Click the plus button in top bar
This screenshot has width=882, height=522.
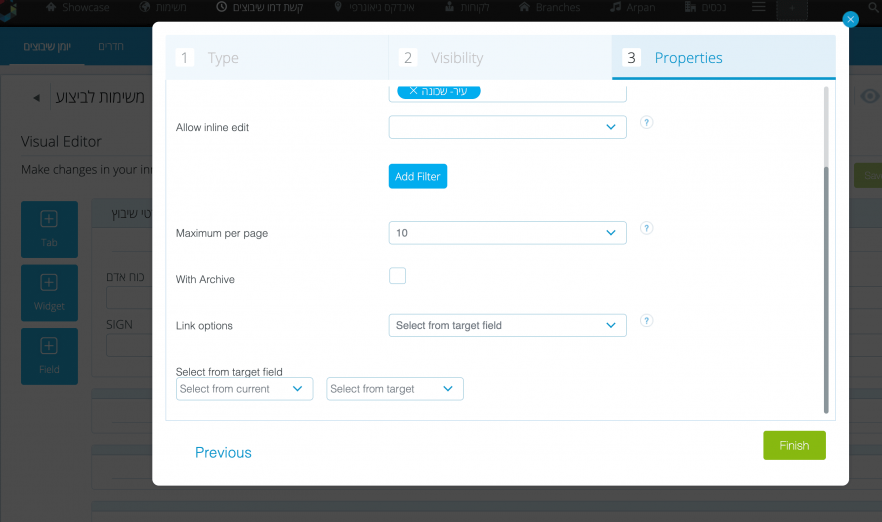[x=791, y=8]
